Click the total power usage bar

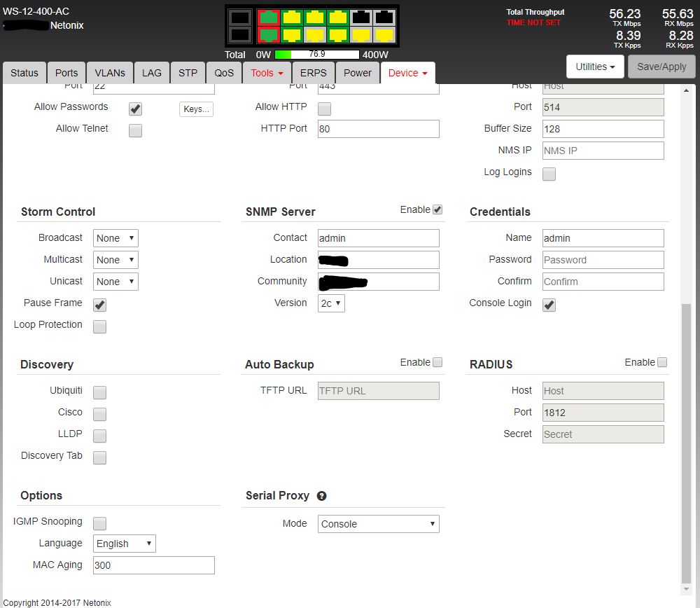point(316,55)
